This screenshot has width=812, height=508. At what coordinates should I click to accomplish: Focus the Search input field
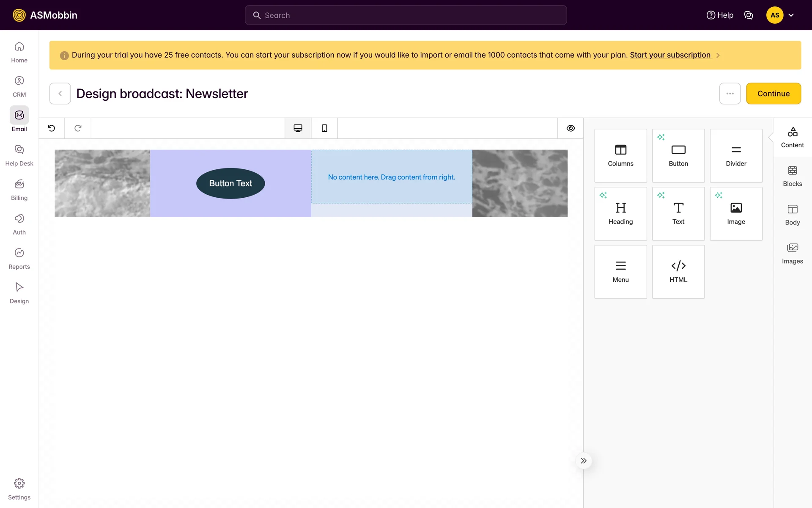click(406, 15)
